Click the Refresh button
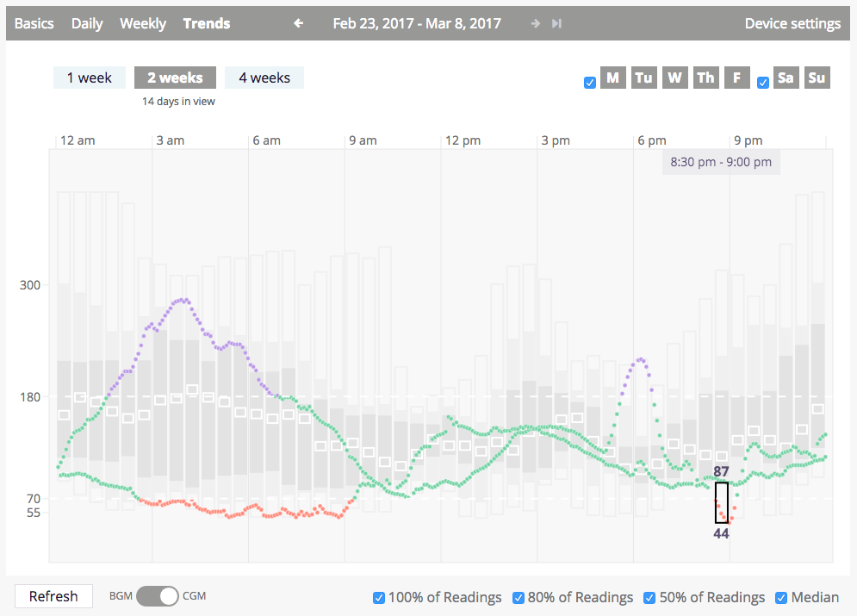 pyautogui.click(x=53, y=596)
